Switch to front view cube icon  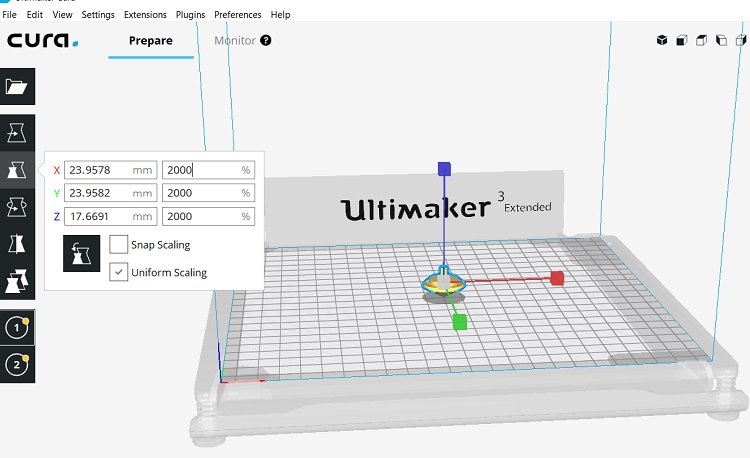click(682, 40)
